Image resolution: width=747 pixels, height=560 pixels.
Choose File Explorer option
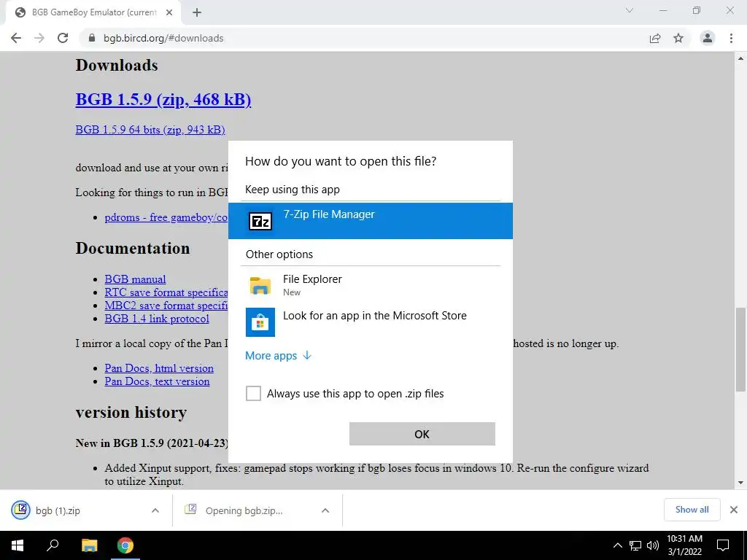[x=371, y=285]
